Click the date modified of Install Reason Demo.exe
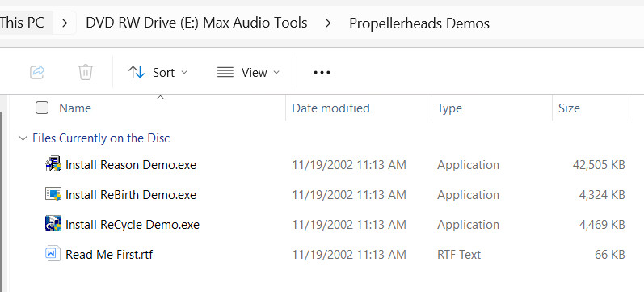This screenshot has height=292, width=644. tap(349, 165)
